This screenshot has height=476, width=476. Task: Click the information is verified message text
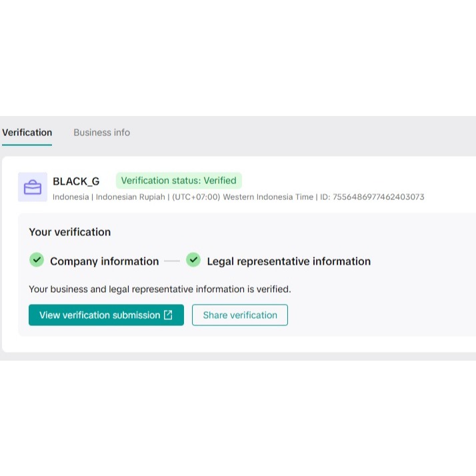pos(160,289)
